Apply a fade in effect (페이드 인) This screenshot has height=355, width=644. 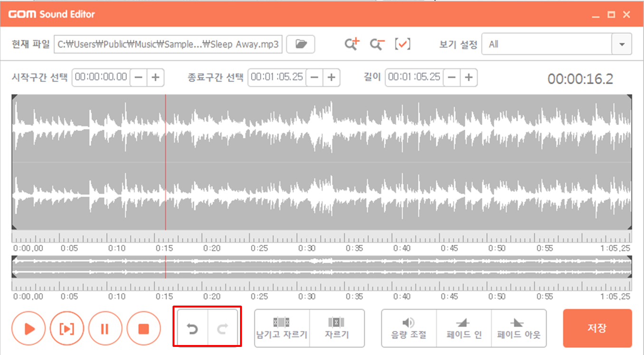[463, 328]
